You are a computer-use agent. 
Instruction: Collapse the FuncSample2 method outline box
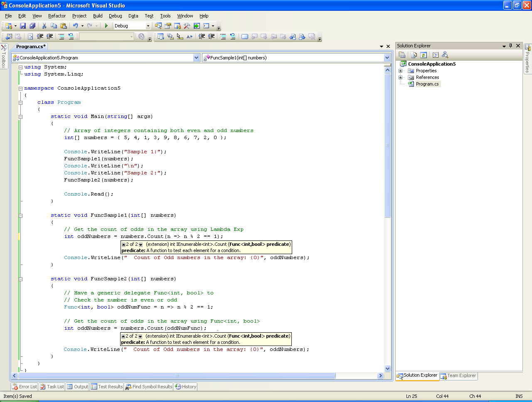tap(20, 279)
